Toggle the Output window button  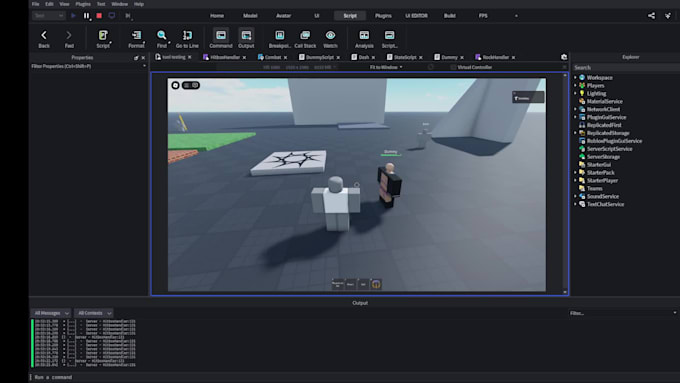(246, 39)
